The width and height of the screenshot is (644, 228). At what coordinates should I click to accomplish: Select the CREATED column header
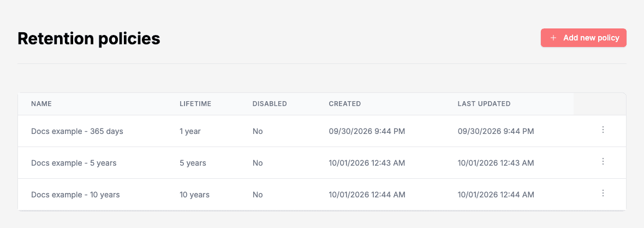pos(345,104)
